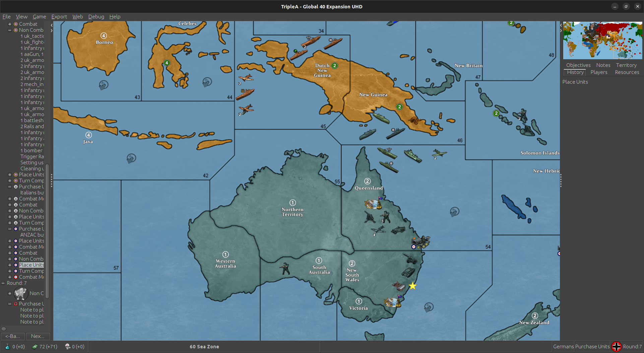Viewport: 644px width, 353px height.
Task: Select the '1 battlesh' history entry
Action: point(32,120)
